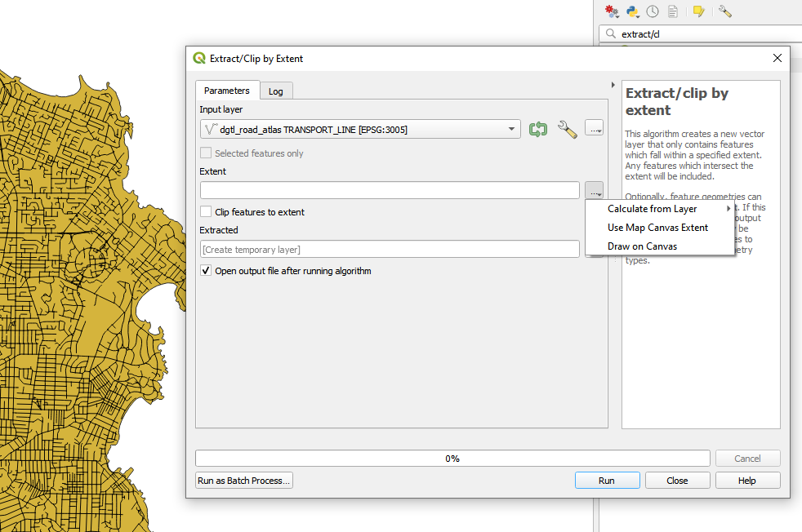Enable Clip features to extent
Screen dimensions: 802x532
click(x=206, y=211)
